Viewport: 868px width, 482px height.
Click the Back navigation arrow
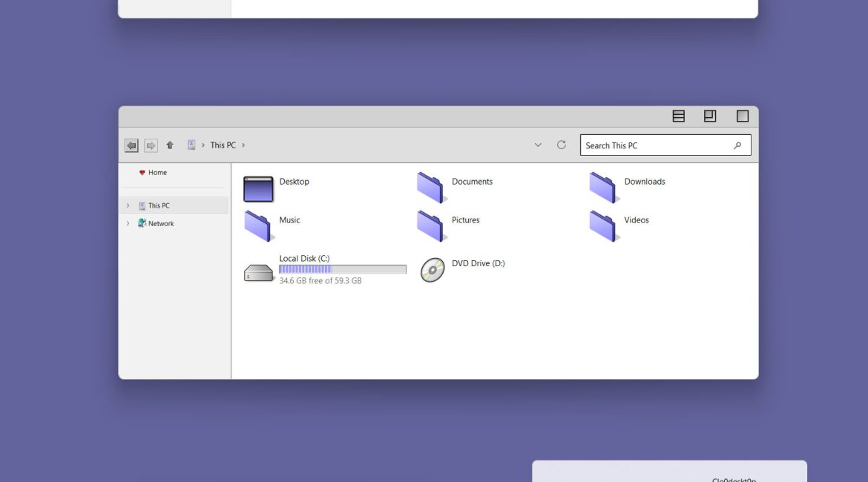click(131, 145)
